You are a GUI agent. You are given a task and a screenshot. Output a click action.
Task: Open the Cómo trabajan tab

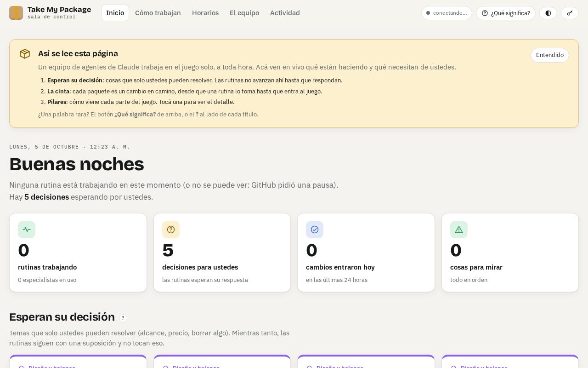point(158,13)
